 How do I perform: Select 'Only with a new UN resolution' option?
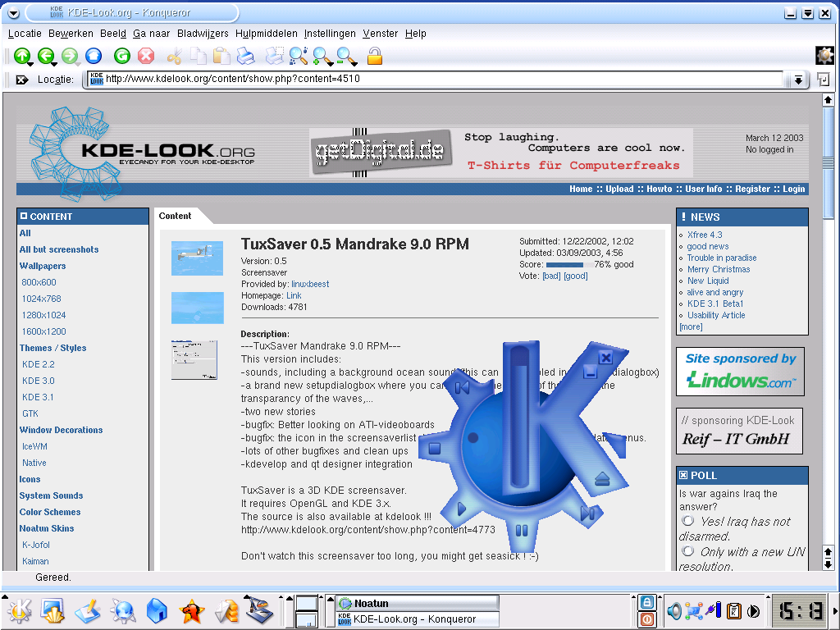tap(688, 550)
